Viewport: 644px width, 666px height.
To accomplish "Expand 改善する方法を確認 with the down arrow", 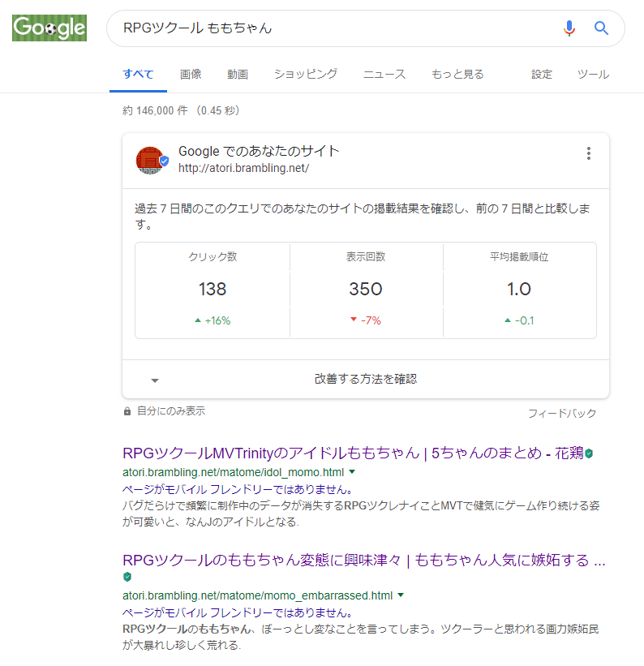I will coord(155,380).
